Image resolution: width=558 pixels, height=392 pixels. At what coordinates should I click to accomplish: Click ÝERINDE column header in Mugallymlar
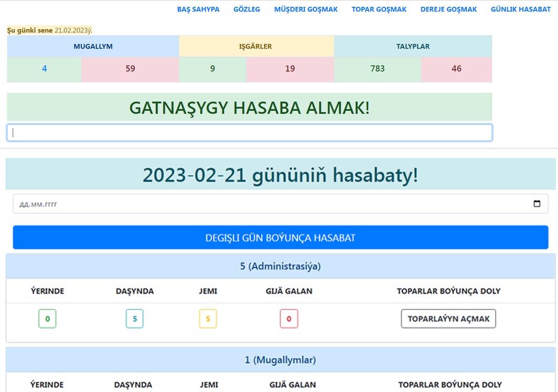click(x=47, y=385)
